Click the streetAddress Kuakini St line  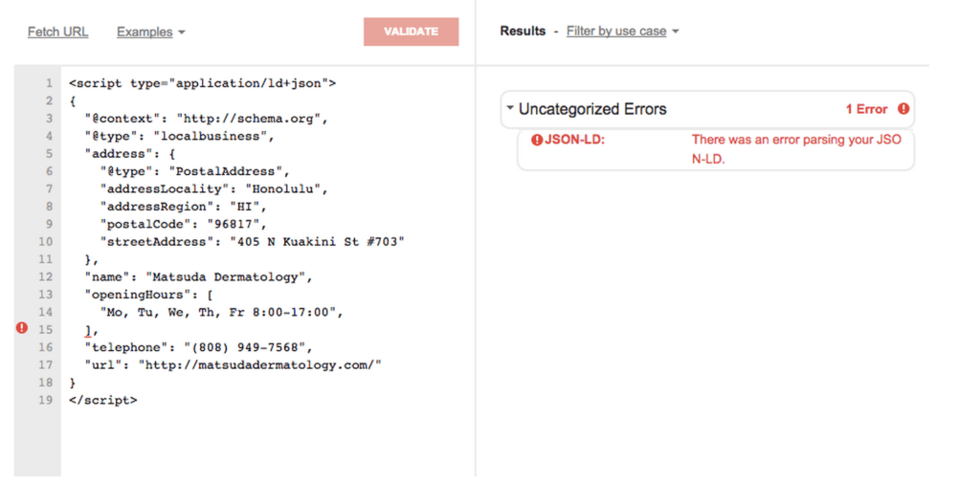[x=253, y=241]
